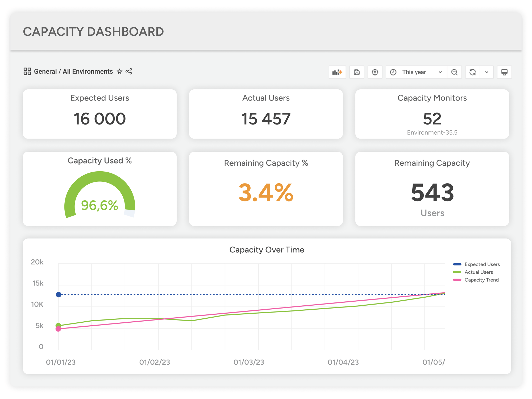Click the share network icon

pos(130,72)
